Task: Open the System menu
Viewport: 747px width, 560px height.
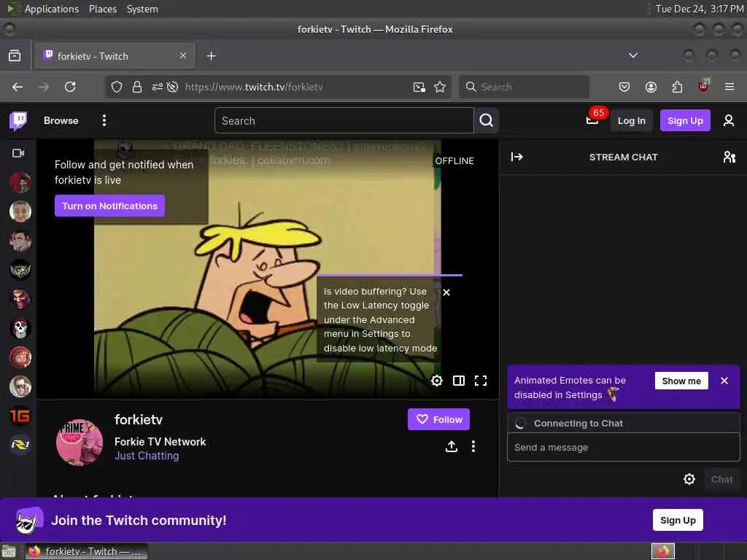Action: click(142, 9)
